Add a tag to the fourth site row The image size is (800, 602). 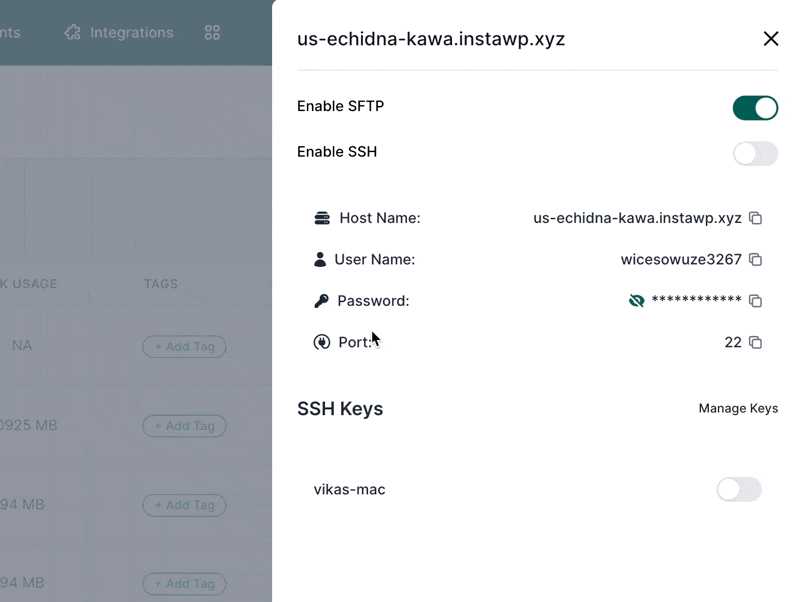(x=185, y=584)
